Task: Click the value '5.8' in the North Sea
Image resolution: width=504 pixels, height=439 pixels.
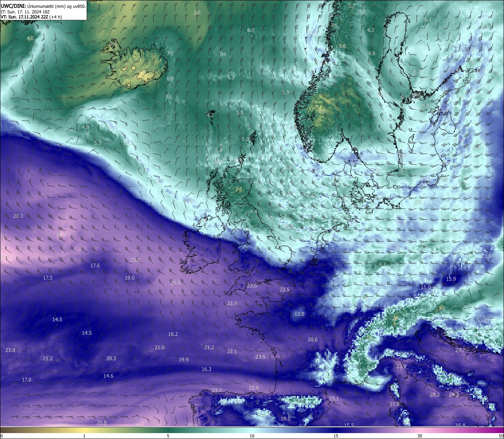Action: 283,216
